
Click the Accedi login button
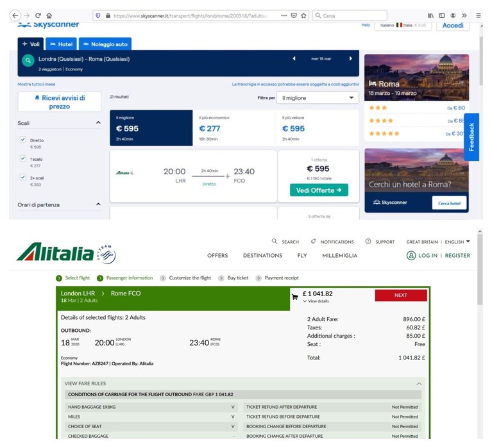point(453,26)
